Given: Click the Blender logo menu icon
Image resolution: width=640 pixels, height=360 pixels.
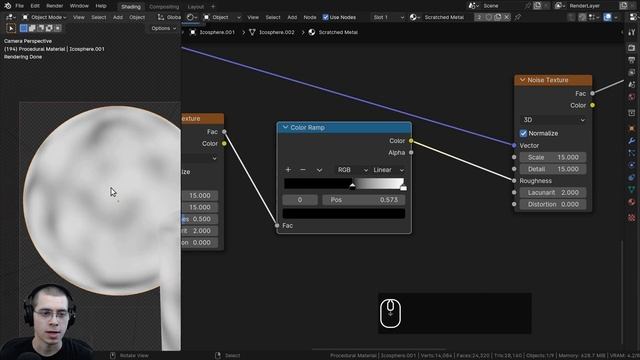Looking at the screenshot, I should [7, 6].
